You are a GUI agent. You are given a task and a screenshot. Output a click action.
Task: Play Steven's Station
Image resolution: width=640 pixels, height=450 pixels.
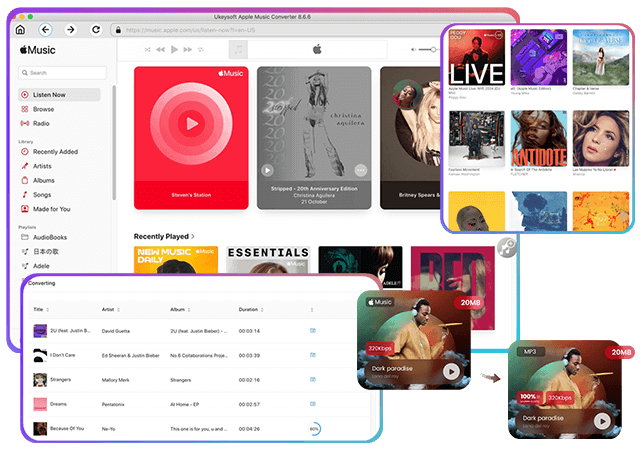191,123
